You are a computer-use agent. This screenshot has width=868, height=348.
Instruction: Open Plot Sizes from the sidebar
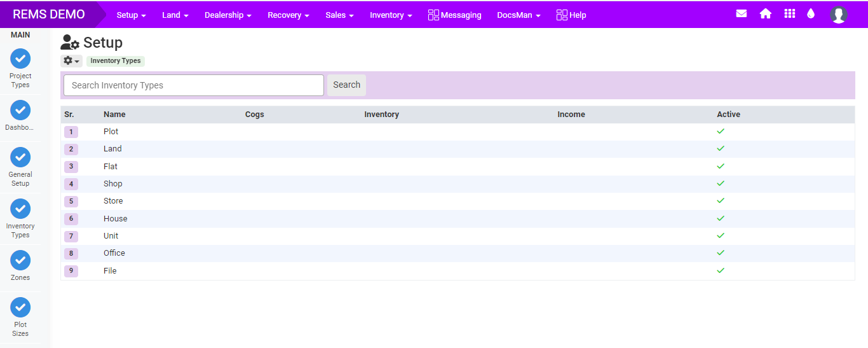20,308
